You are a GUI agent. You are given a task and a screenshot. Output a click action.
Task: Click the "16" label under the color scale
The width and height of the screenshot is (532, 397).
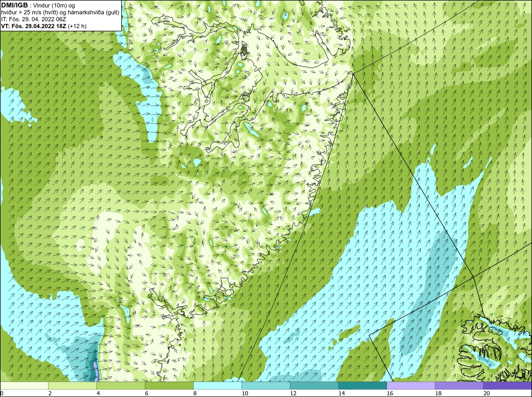tap(390, 393)
